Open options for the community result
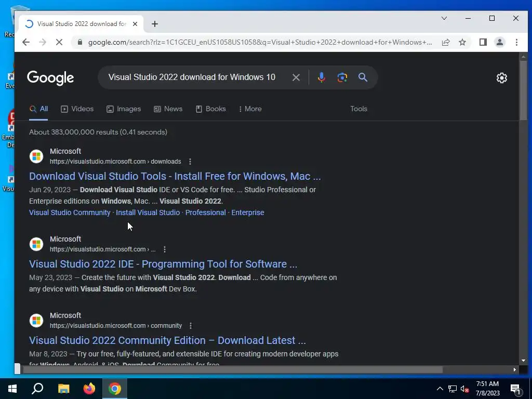 pos(191,326)
